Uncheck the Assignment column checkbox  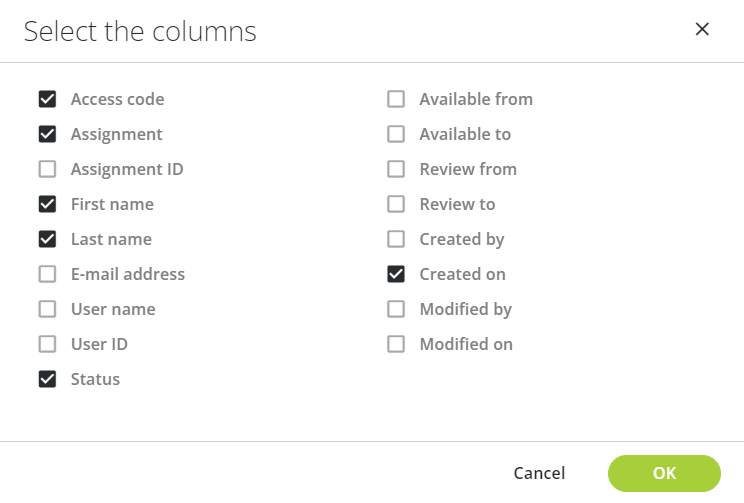point(47,134)
